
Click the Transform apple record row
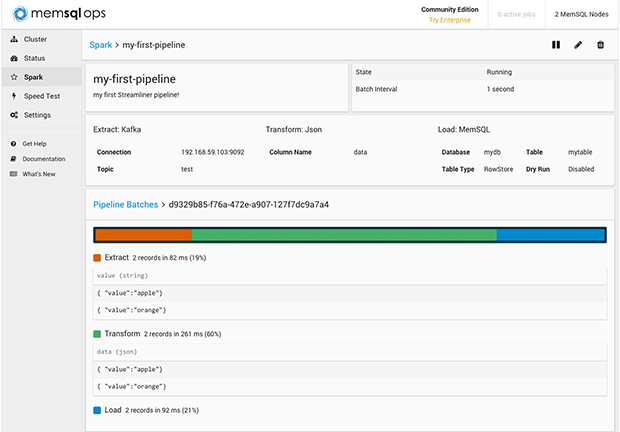click(350, 370)
